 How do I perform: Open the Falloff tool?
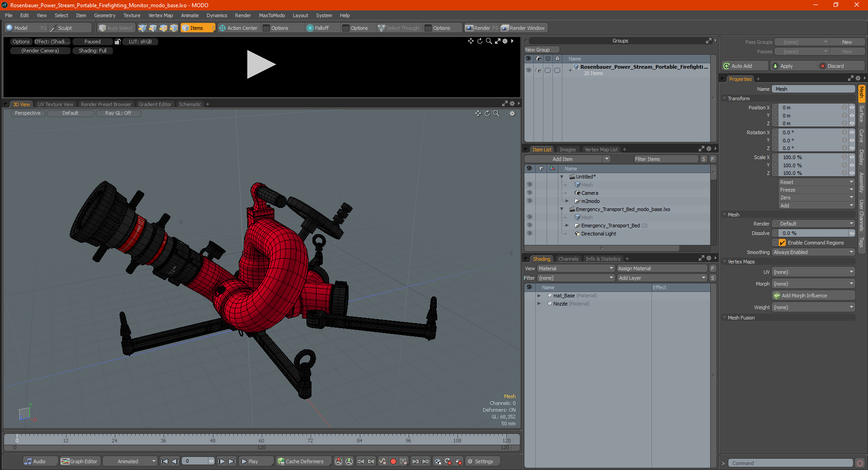318,28
